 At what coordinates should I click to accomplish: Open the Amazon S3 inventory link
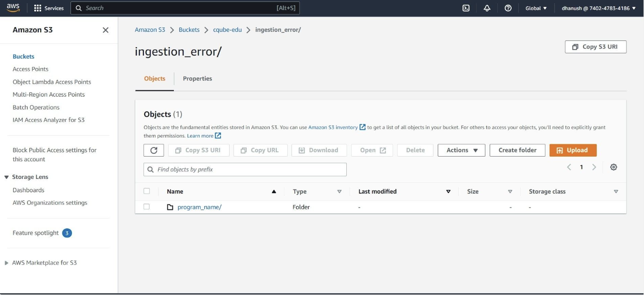[333, 128]
